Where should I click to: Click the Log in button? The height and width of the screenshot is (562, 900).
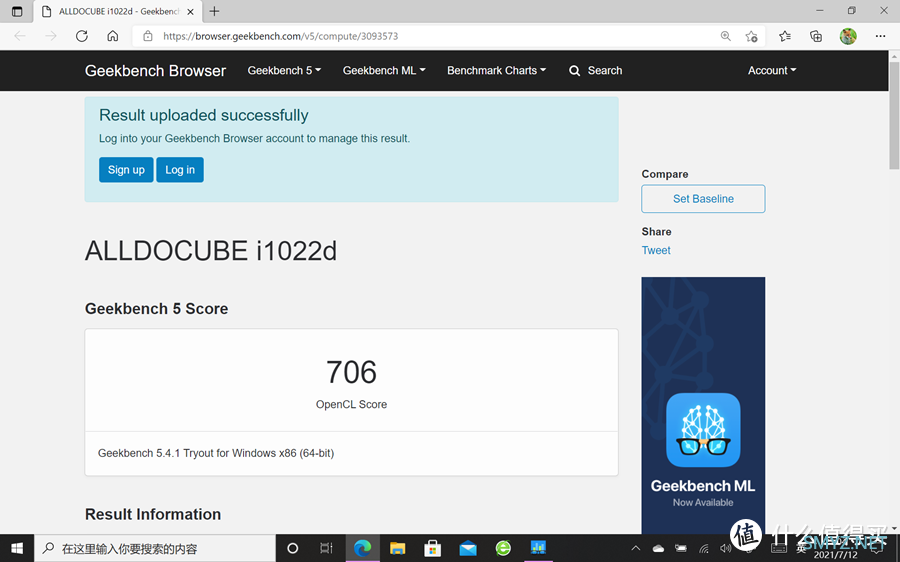180,170
